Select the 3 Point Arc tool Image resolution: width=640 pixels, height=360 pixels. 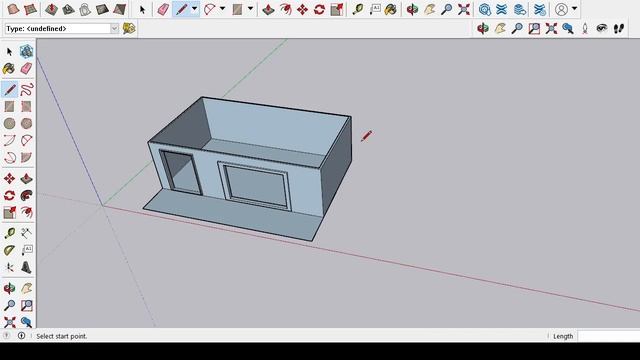tap(9, 158)
